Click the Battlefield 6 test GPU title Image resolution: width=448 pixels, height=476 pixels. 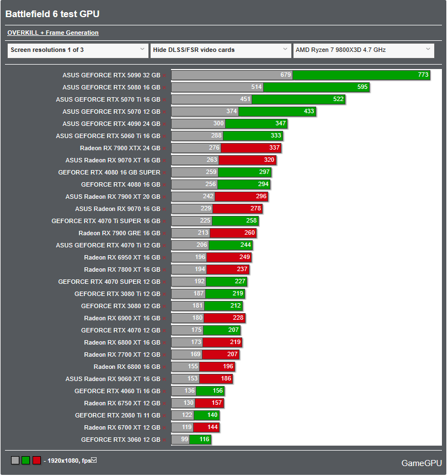click(52, 14)
